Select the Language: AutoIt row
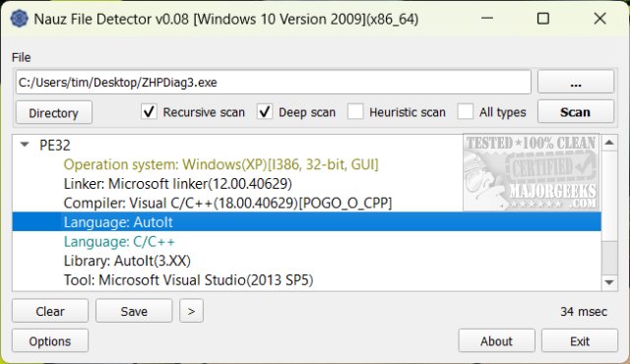 tap(306, 222)
